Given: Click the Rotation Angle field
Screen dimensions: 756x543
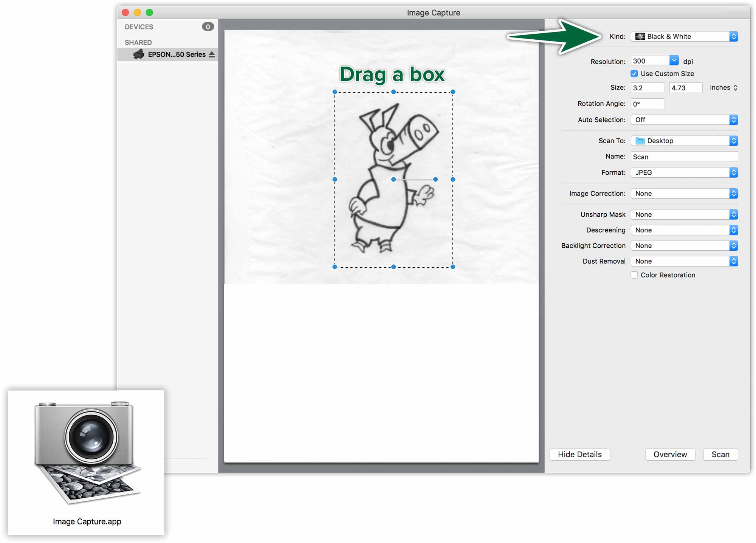Looking at the screenshot, I should coord(648,104).
